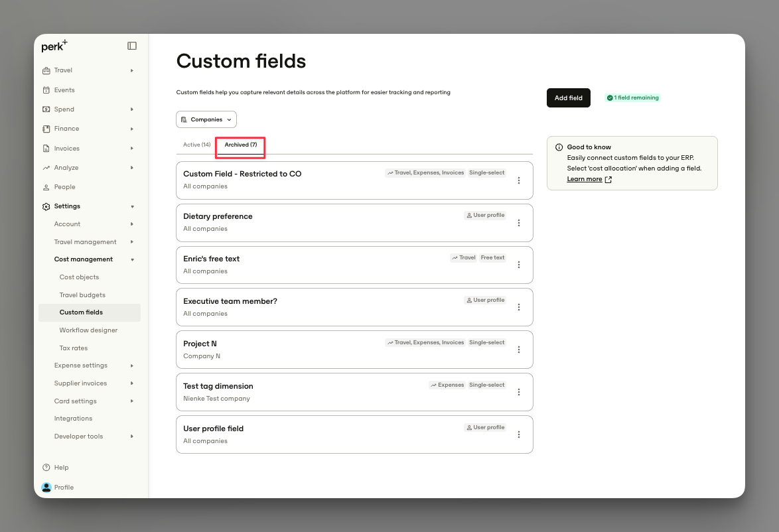Click the Travel suitcase icon

46,70
